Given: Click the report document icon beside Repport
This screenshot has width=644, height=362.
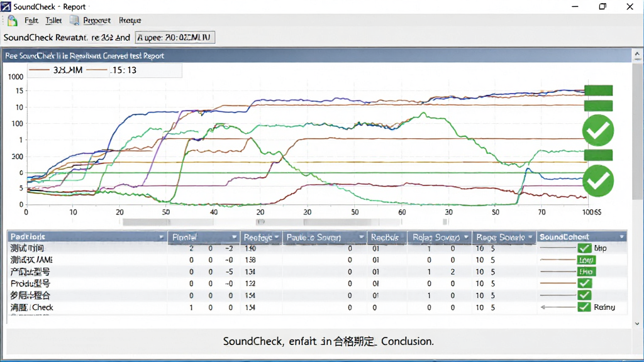Looking at the screenshot, I should tap(74, 20).
